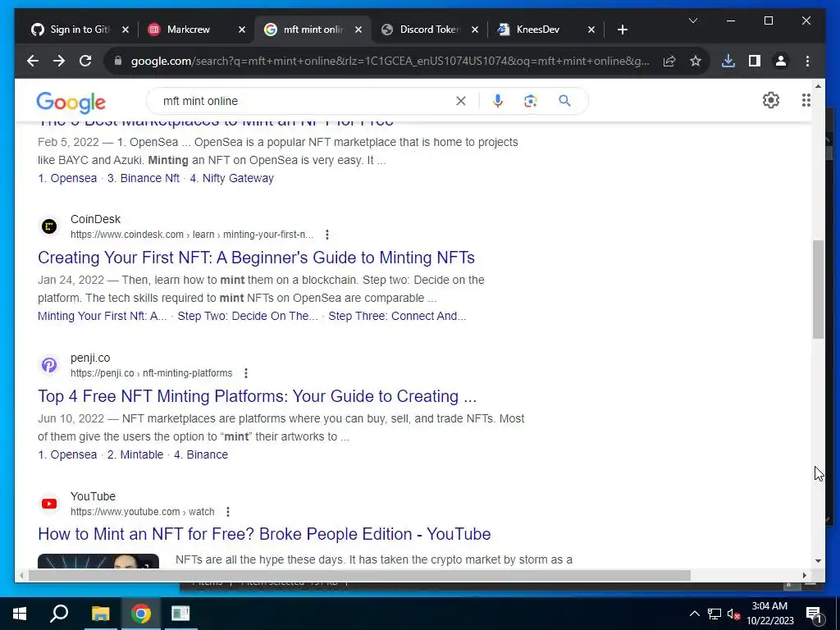View site information lock icon

[x=118, y=61]
